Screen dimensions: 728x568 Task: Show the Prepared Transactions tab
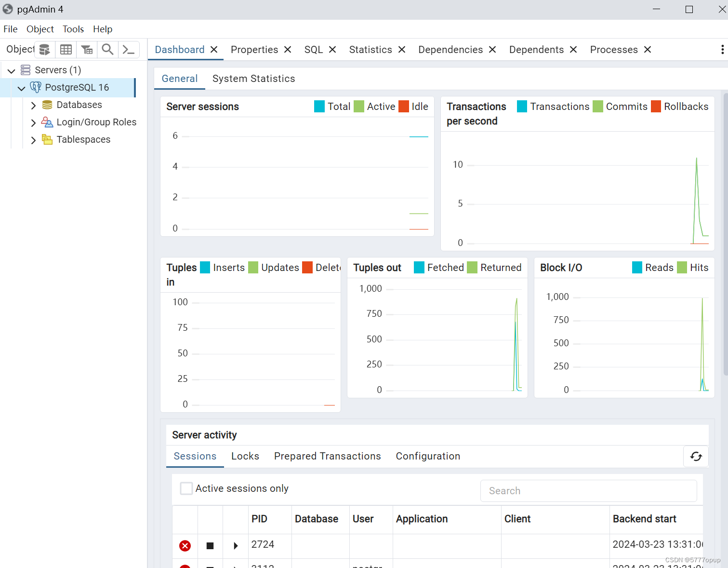328,456
